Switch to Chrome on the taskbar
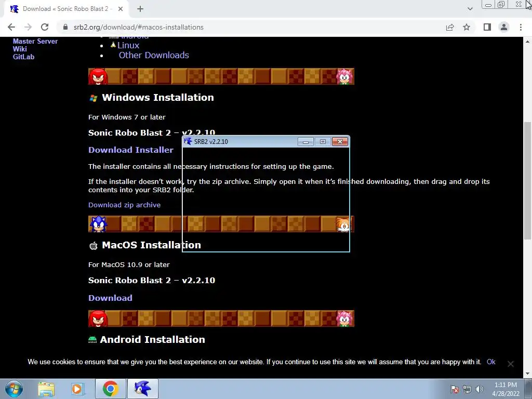Screen dimensions: 532x399 110,389
